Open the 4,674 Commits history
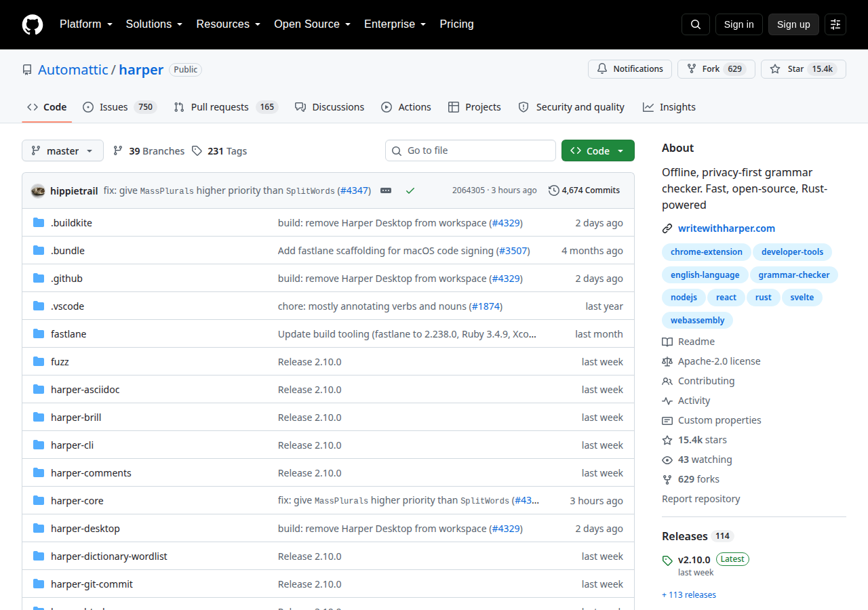Image resolution: width=868 pixels, height=610 pixels. [584, 190]
